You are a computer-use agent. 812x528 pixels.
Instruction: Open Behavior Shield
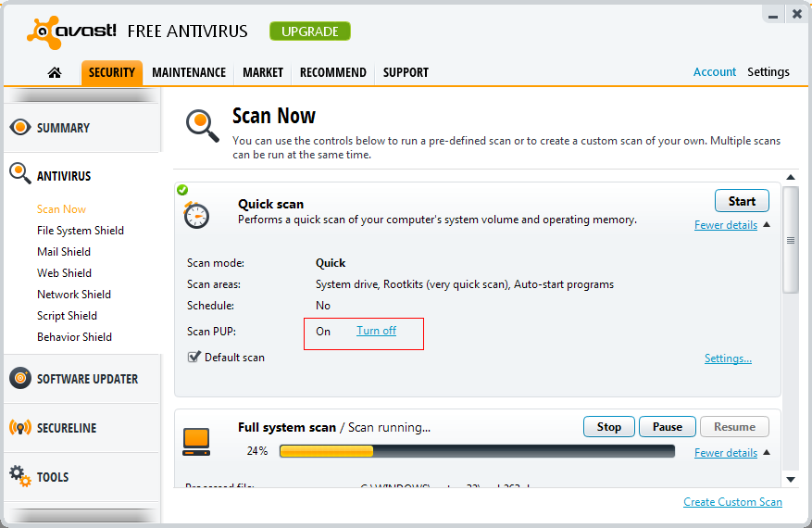click(75, 337)
